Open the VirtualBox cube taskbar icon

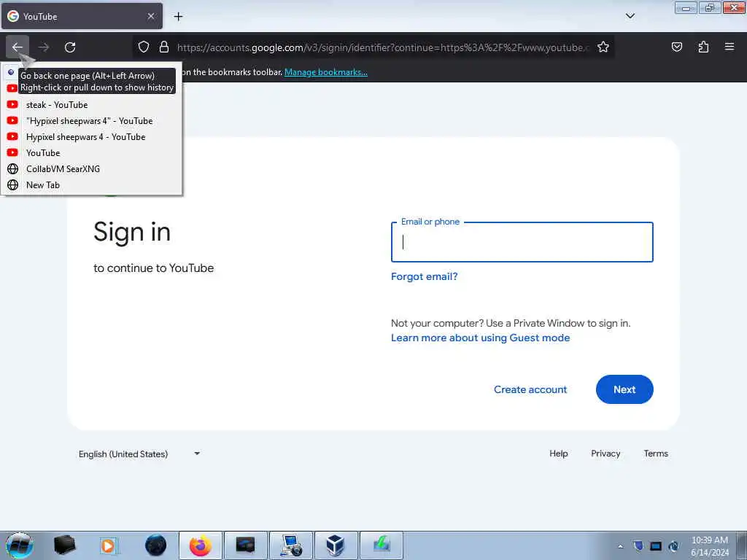(336, 545)
